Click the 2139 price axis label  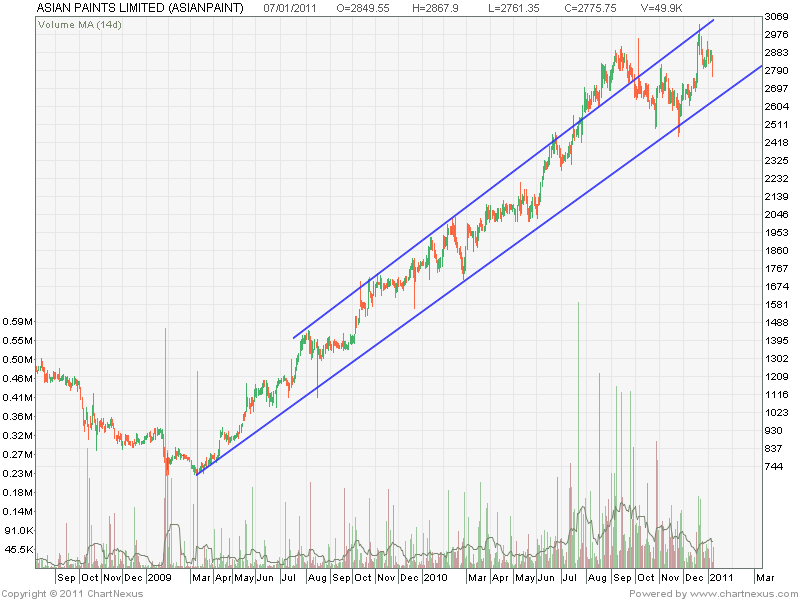[776, 196]
